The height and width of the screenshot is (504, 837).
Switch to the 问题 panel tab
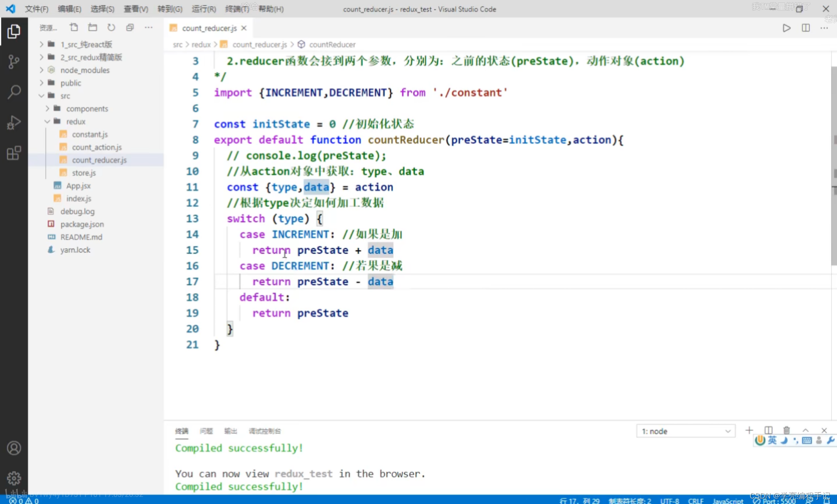[x=206, y=431]
